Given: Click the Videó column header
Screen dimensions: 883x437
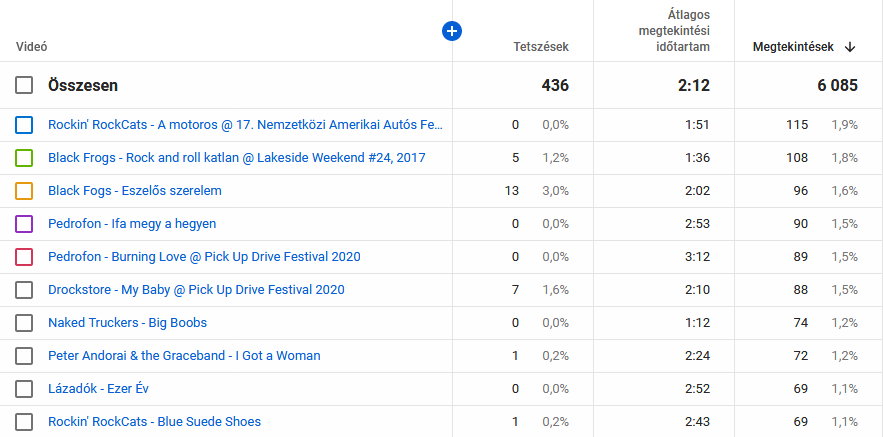Looking at the screenshot, I should coord(32,47).
